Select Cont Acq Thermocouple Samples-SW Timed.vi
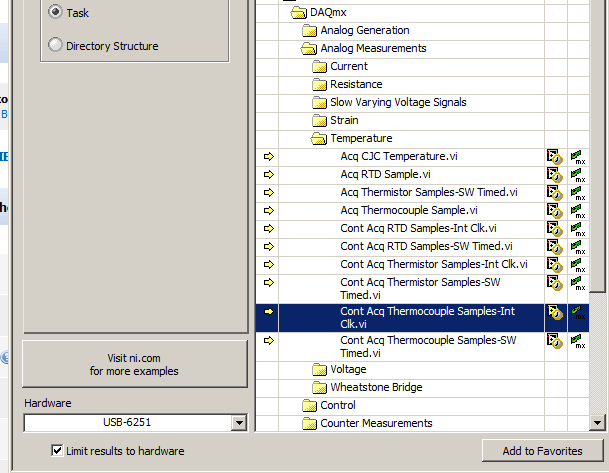This screenshot has width=609, height=473. (x=427, y=347)
